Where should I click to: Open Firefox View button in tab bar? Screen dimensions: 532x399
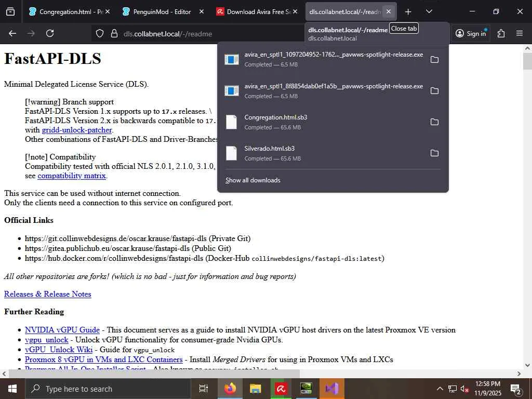click(x=10, y=12)
